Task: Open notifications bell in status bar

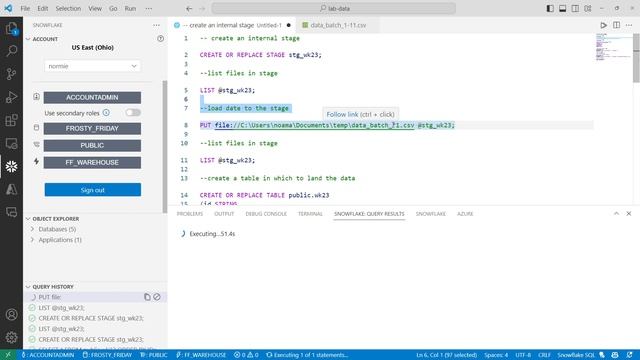Action: (x=629, y=355)
